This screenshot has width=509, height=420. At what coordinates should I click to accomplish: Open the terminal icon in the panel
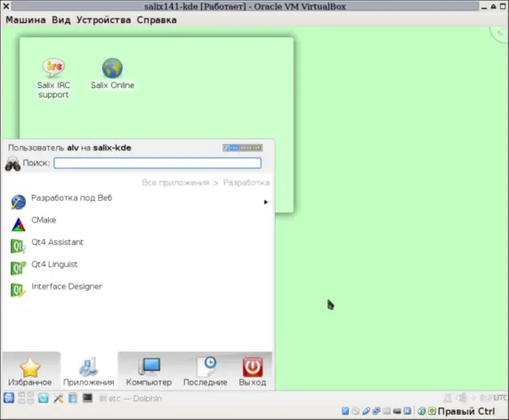click(87, 398)
